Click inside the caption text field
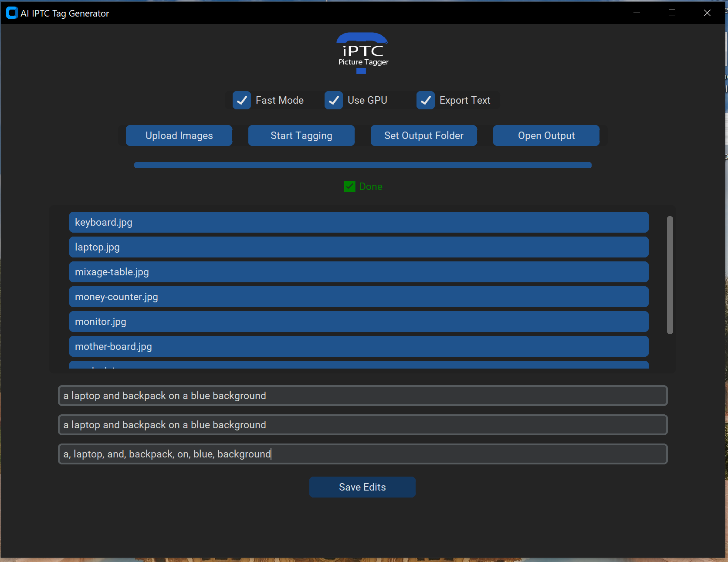The height and width of the screenshot is (562, 728). point(362,396)
